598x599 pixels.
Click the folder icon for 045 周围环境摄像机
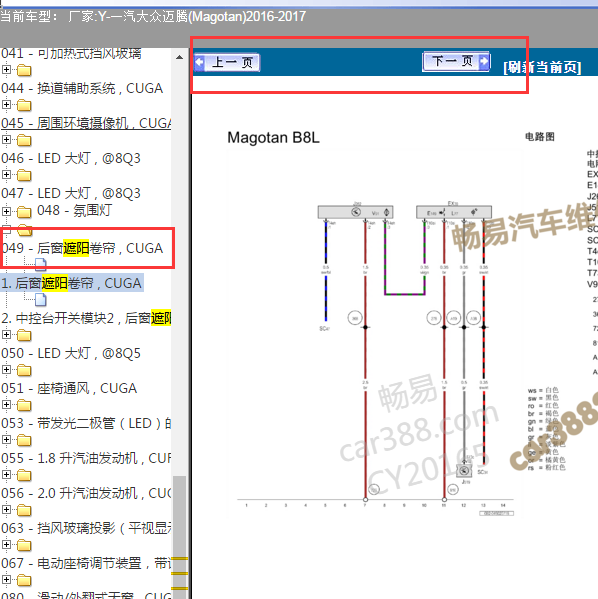click(x=24, y=105)
